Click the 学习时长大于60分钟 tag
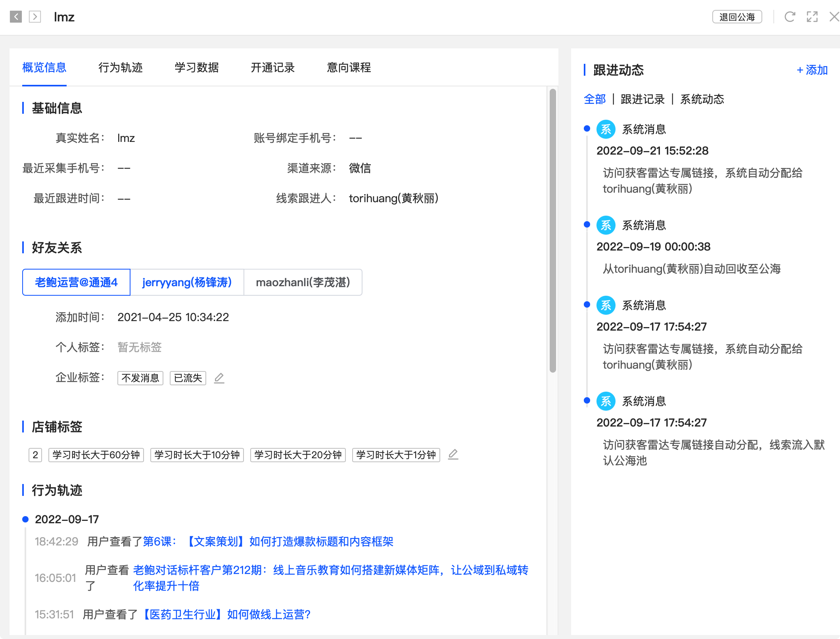Viewport: 840px width, 639px height. [96, 455]
